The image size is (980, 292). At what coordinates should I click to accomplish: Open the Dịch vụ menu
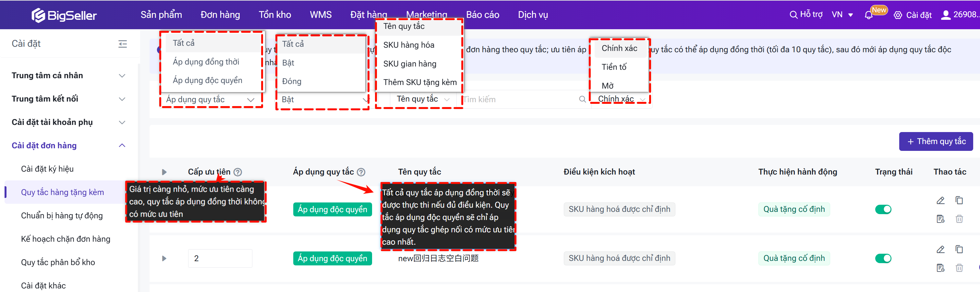pyautogui.click(x=533, y=15)
